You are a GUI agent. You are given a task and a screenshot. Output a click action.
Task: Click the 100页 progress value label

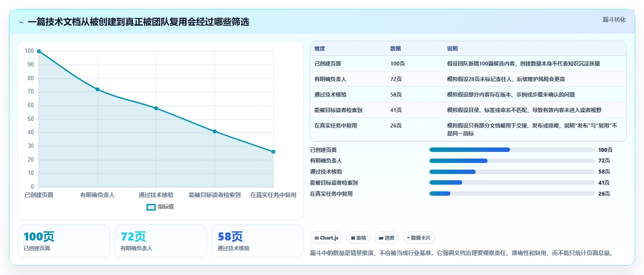click(x=605, y=150)
